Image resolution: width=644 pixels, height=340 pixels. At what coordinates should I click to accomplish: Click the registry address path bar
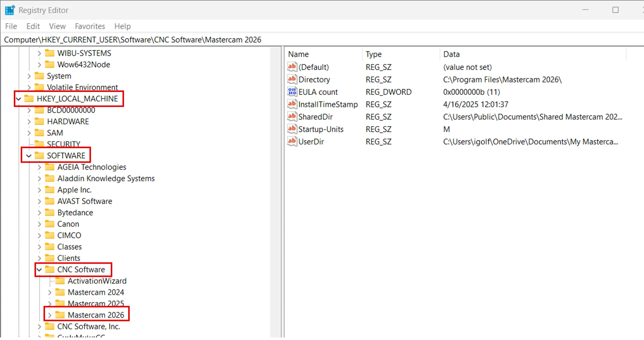(322, 40)
